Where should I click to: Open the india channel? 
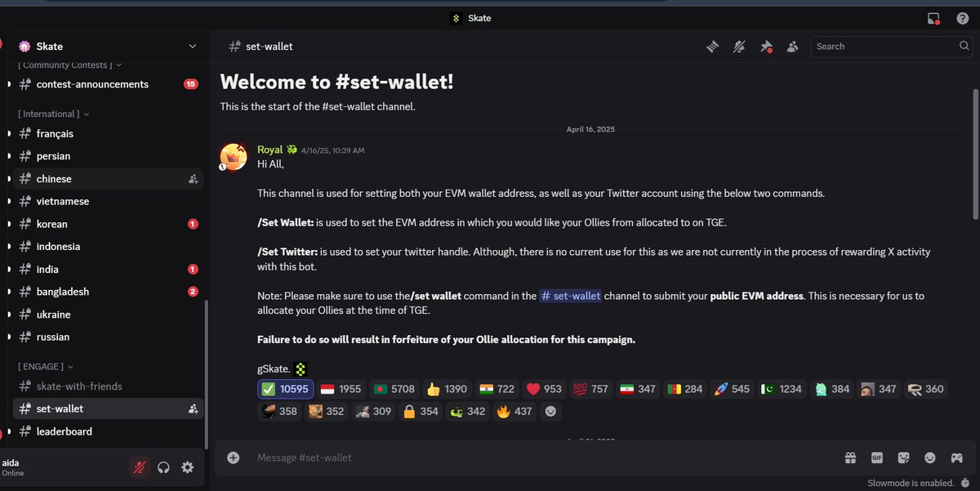pos(108,269)
